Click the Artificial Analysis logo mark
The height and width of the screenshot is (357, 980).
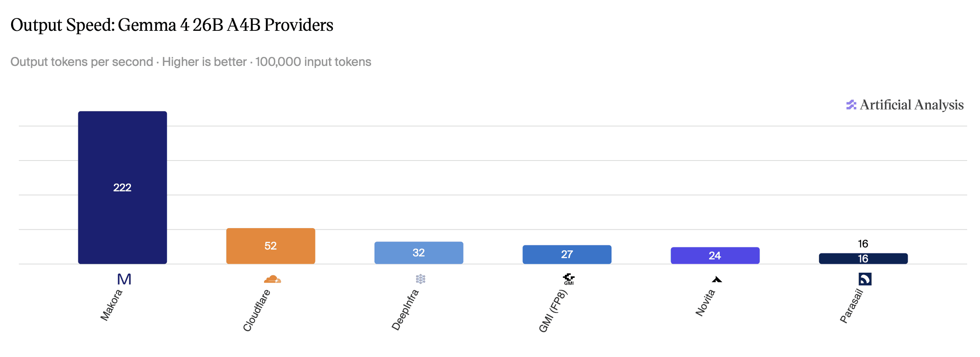pos(851,105)
